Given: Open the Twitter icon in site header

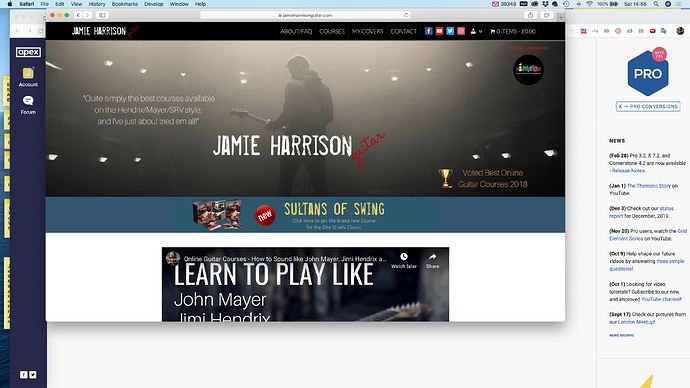Looking at the screenshot, I should tap(450, 31).
